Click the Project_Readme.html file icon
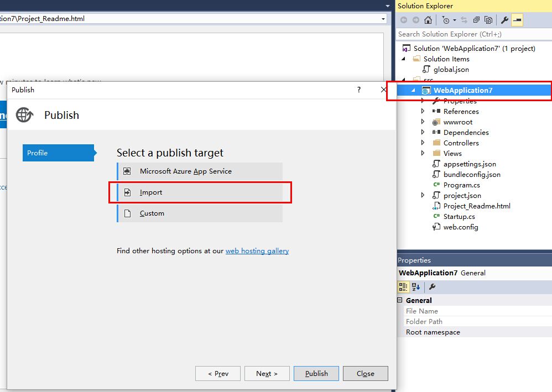 pos(436,206)
